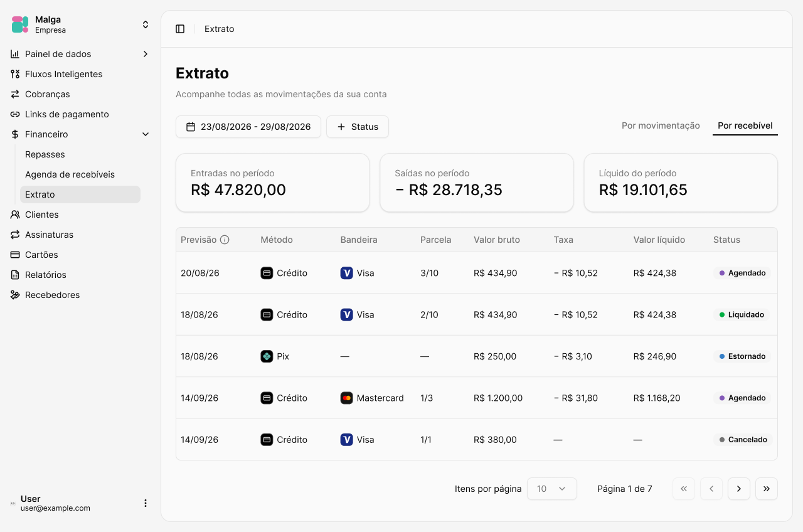This screenshot has height=532, width=803.
Task: Click the R$ 1.200,00 gross value
Action: pyautogui.click(x=498, y=398)
